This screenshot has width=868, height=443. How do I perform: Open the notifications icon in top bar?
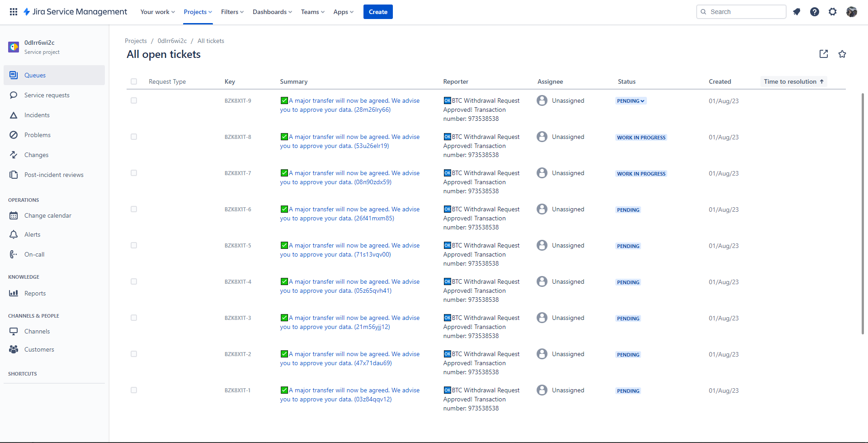797,12
